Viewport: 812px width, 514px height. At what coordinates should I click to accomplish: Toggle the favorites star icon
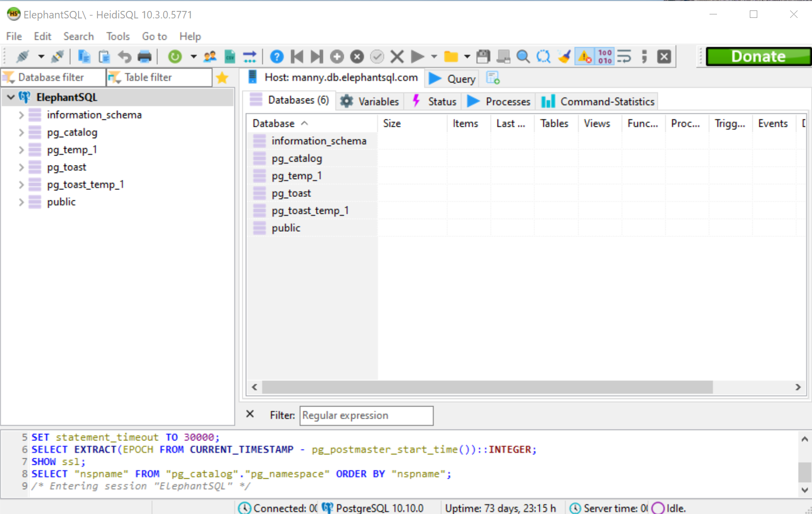click(x=222, y=78)
